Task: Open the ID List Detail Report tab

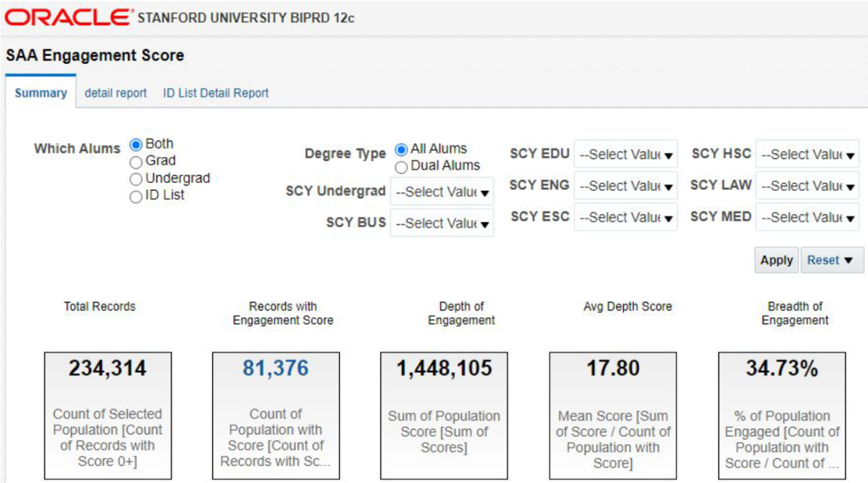Action: [x=216, y=93]
